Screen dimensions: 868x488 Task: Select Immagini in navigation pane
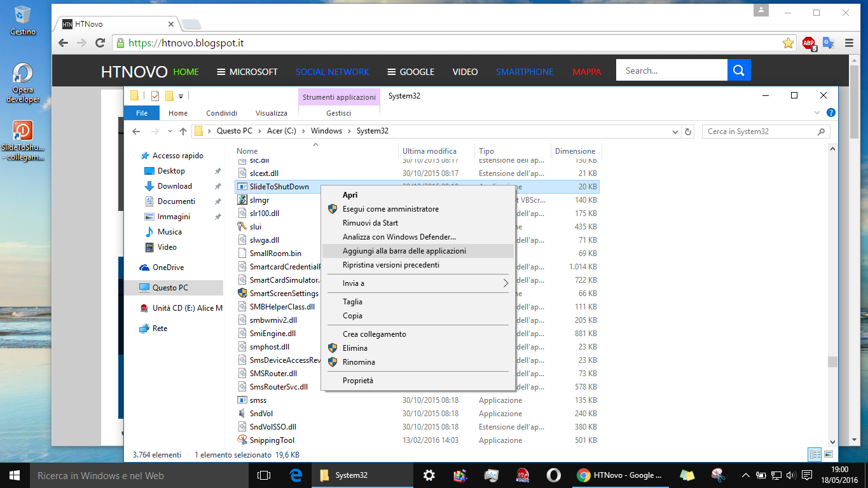coord(174,217)
